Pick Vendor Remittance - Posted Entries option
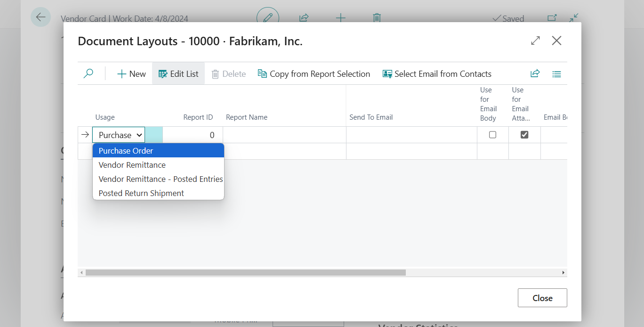This screenshot has width=644, height=327. pos(161,179)
